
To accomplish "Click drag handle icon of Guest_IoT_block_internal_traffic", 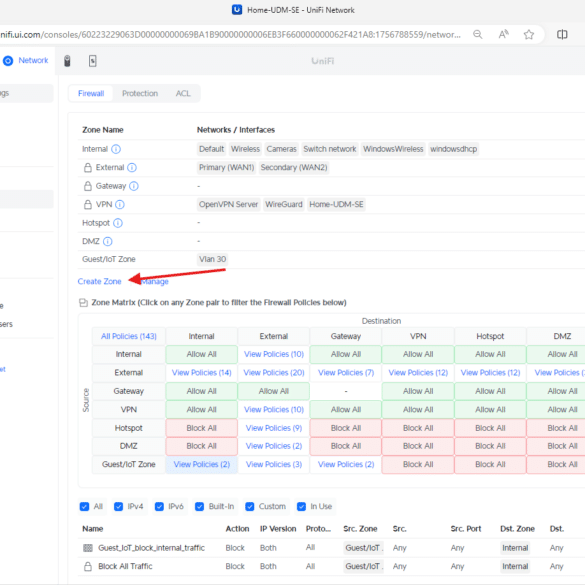I will point(88,548).
